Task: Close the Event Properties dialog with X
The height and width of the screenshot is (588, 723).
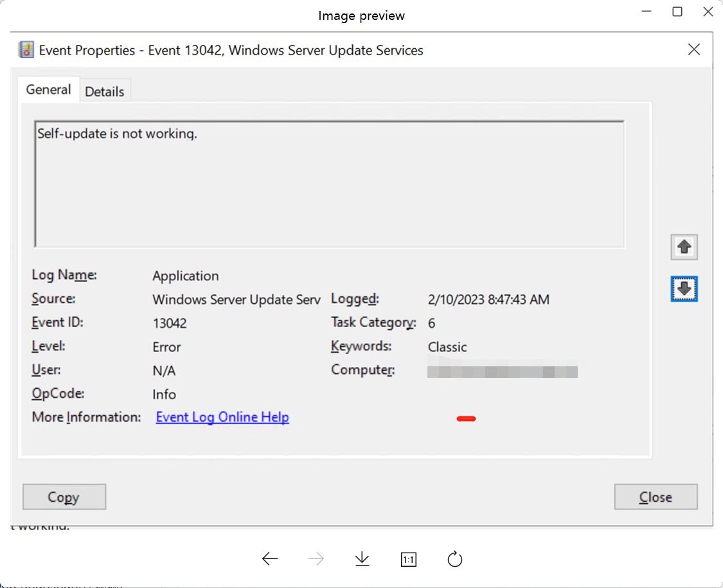Action: (694, 49)
